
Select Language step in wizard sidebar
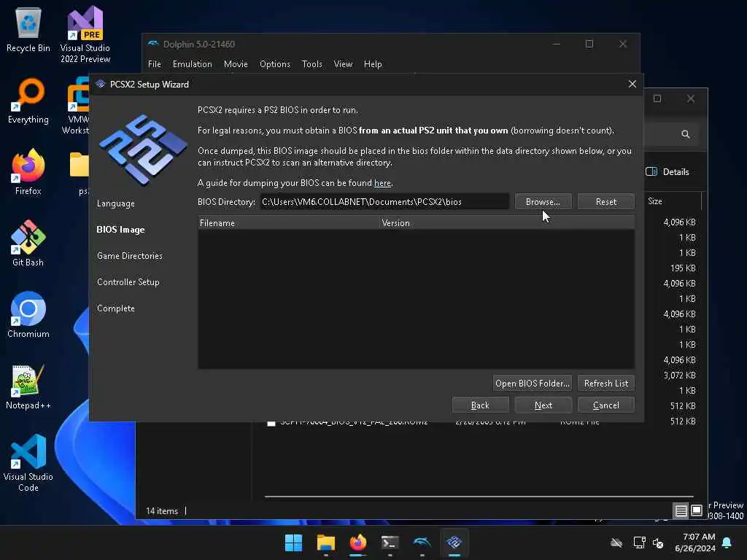pos(116,204)
